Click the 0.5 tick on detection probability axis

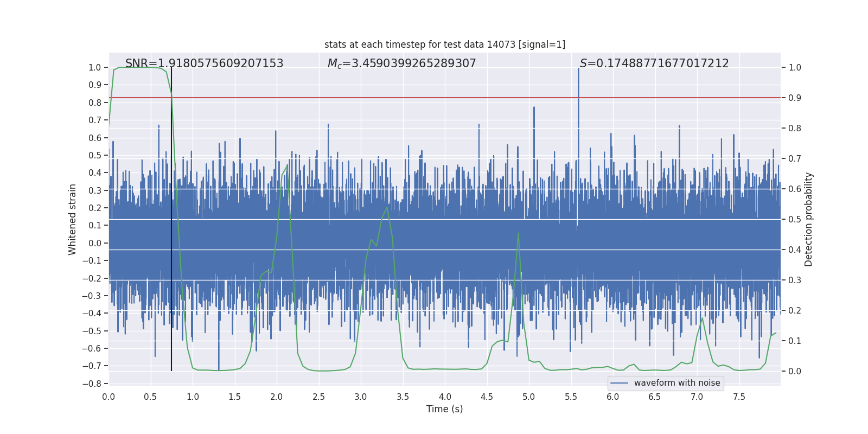(795, 220)
